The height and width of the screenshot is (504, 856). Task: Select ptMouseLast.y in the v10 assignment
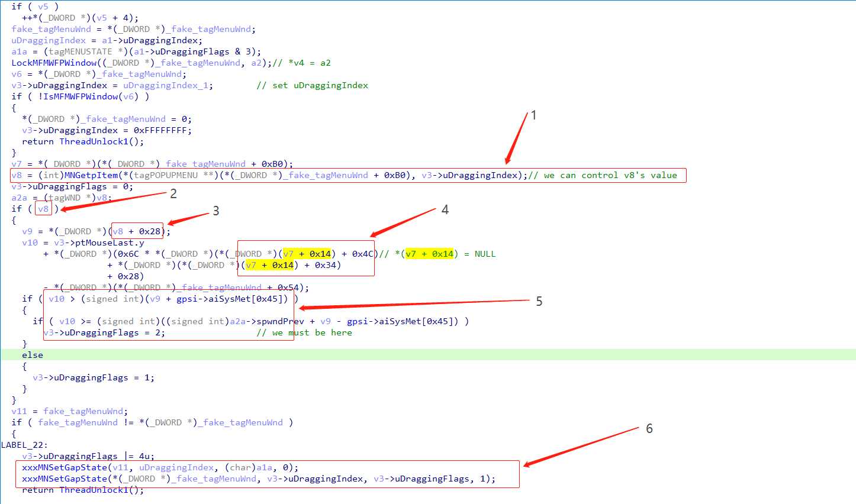[110, 243]
